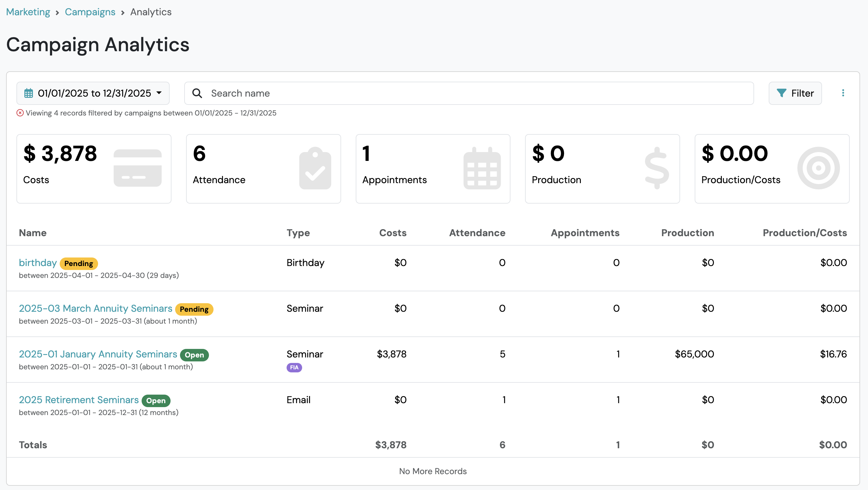The height and width of the screenshot is (490, 868).
Task: Sort by the Production column header
Action: [688, 233]
